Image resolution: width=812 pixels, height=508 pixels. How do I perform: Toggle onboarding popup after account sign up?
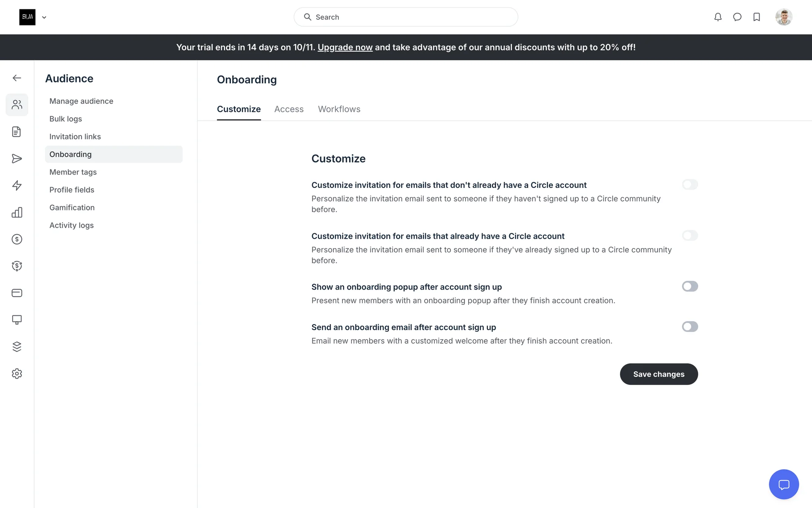click(690, 287)
